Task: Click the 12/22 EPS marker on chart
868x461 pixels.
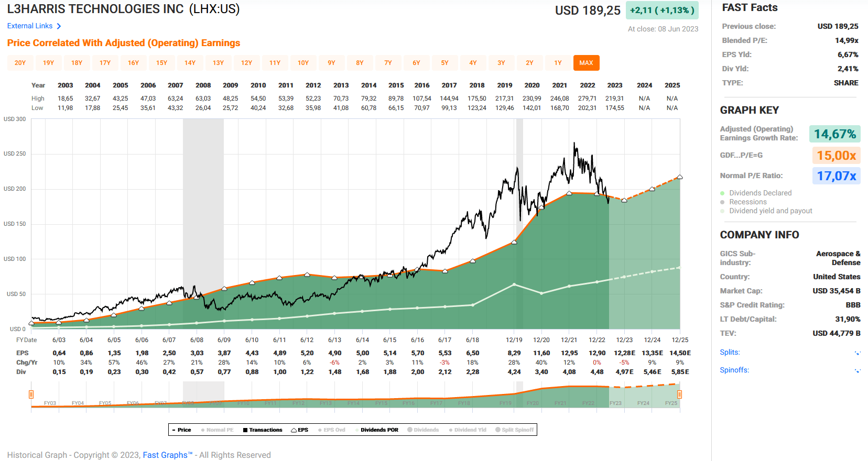Action: pos(596,194)
